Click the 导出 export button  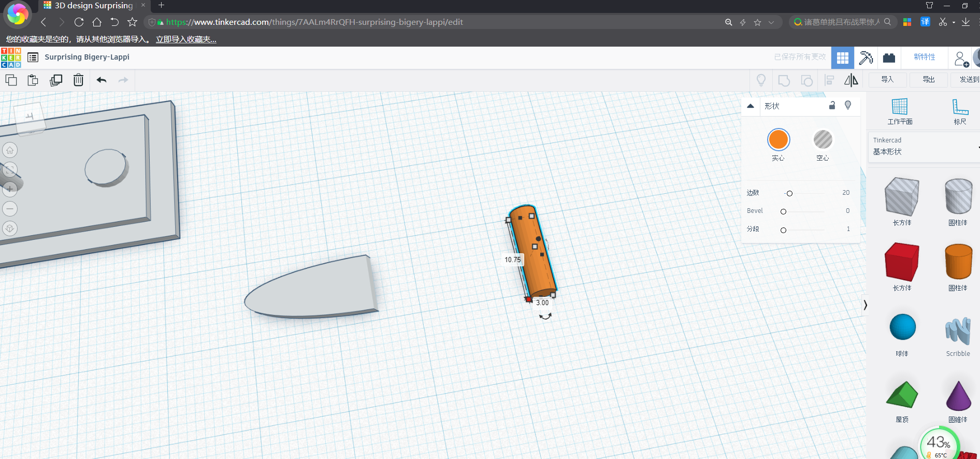[x=929, y=79]
